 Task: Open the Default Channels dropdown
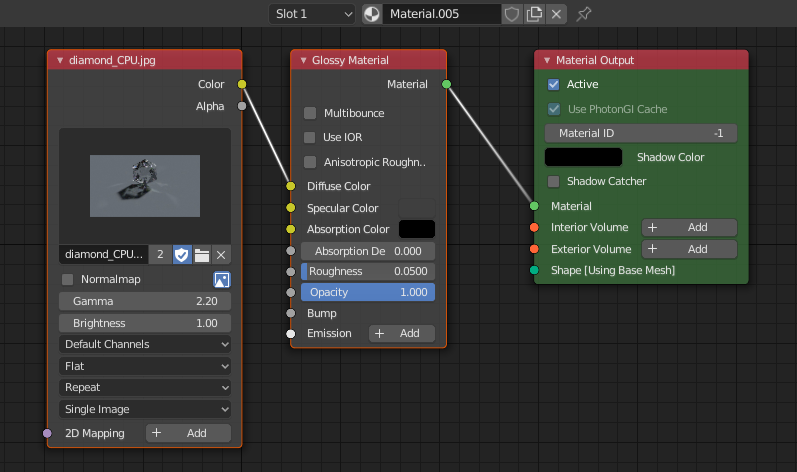(145, 344)
